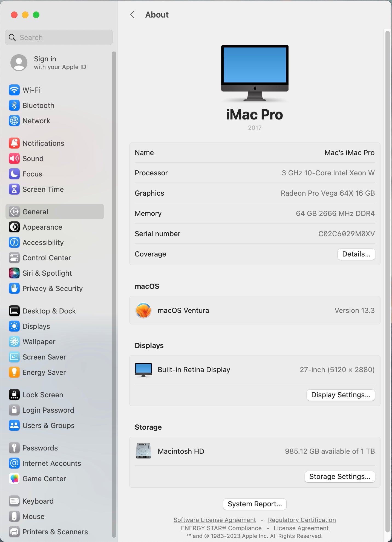Viewport: 392px width, 542px height.
Task: Click 985.12 GB available of 1 TB
Action: pyautogui.click(x=330, y=451)
